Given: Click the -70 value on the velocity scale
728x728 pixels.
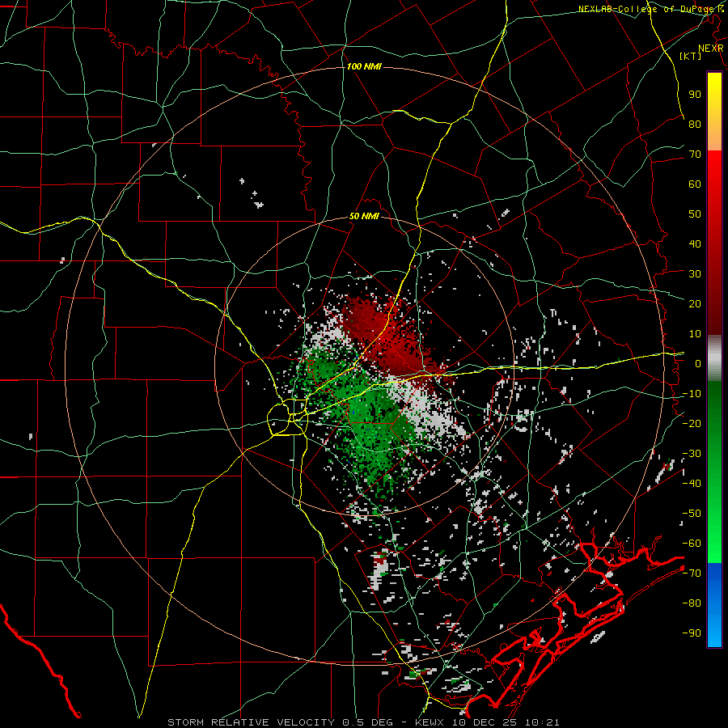Looking at the screenshot, I should [x=692, y=574].
